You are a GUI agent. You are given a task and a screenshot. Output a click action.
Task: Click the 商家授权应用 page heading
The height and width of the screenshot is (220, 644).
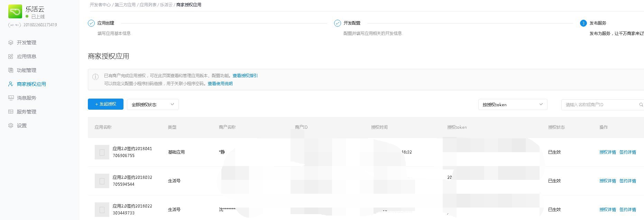(109, 56)
